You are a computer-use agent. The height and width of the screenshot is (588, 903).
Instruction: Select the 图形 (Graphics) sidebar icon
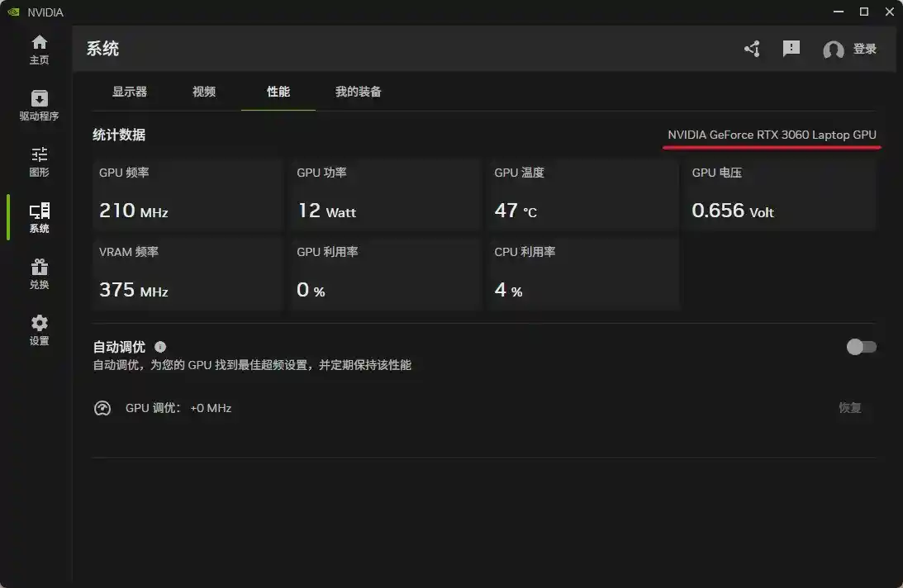pyautogui.click(x=39, y=159)
